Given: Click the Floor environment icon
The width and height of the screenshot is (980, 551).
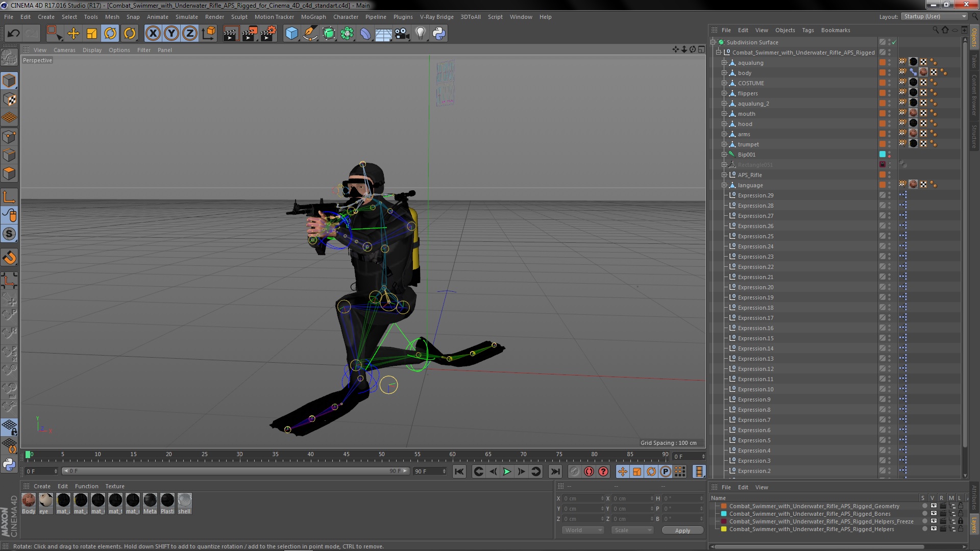Looking at the screenshot, I should click(383, 34).
